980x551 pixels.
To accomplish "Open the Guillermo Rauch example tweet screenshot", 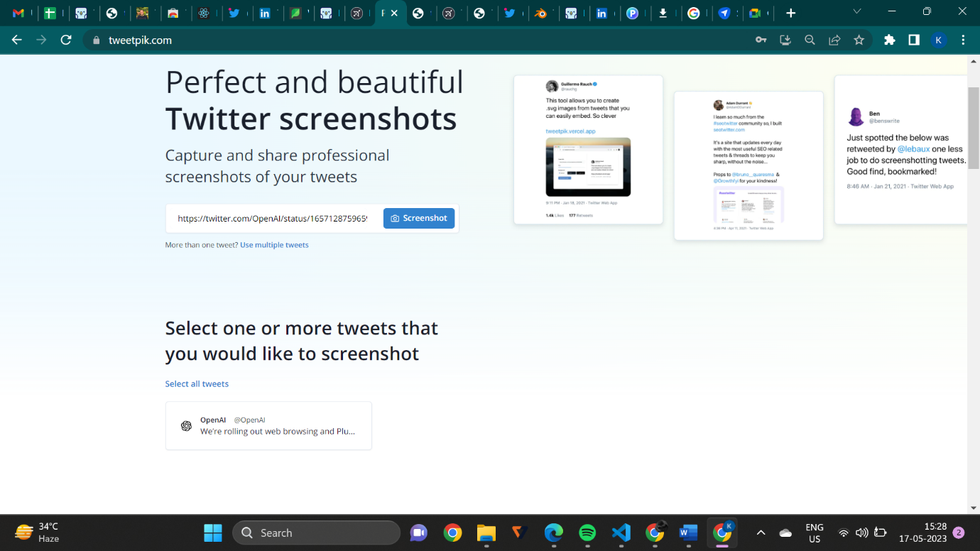I will tap(588, 150).
